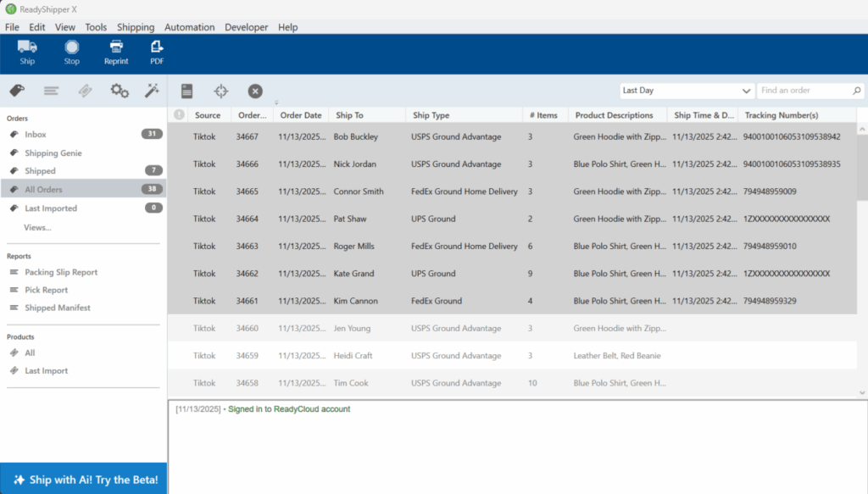Open the Automation menu

coord(189,27)
